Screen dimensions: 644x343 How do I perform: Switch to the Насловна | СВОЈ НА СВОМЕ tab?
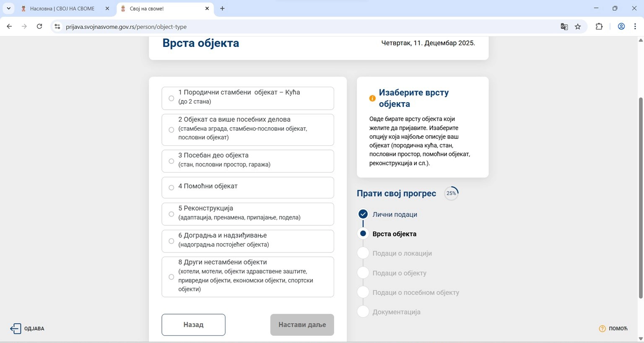62,8
